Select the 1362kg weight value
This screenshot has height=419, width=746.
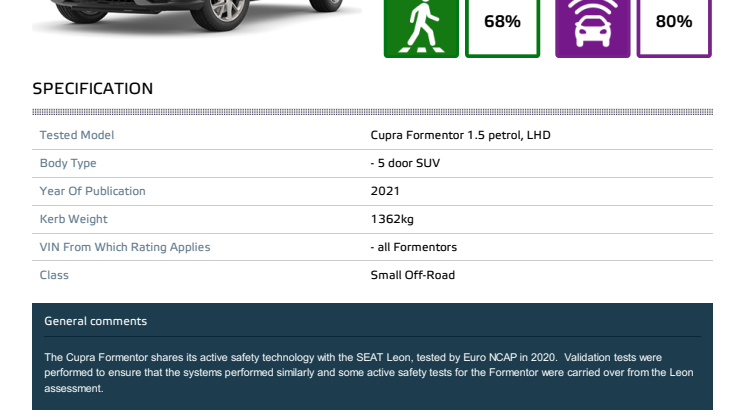392,219
